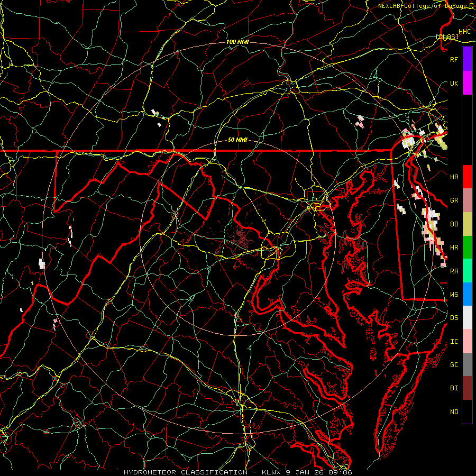476x476 pixels.
Task: Click the 'UK' legend label
Action: [x=454, y=83]
